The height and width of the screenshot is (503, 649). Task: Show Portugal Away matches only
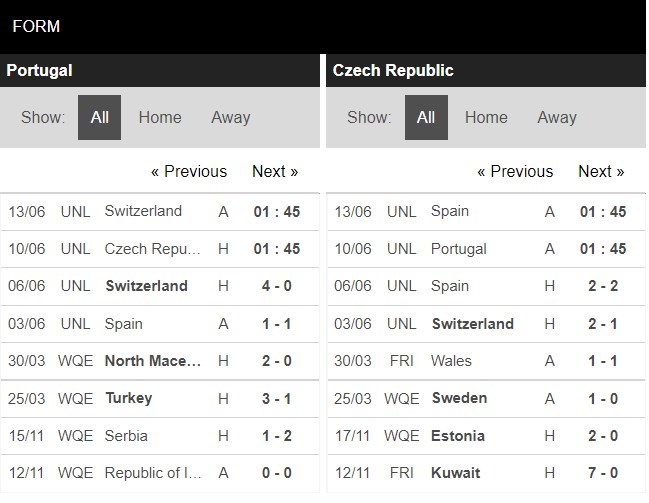click(231, 117)
